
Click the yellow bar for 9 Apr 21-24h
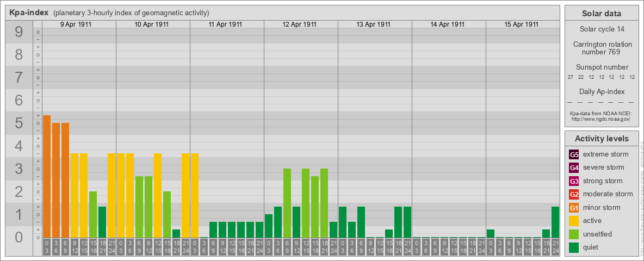112,195
